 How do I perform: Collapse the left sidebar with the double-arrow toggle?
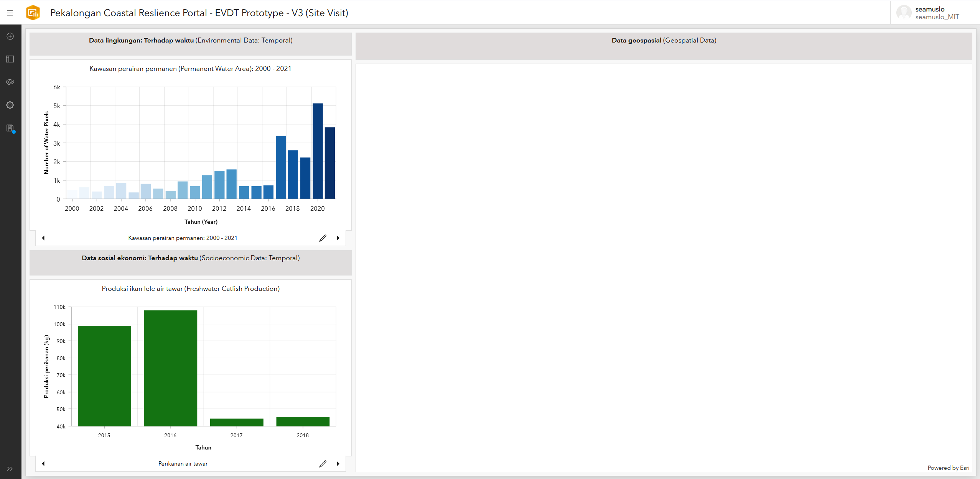coord(10,468)
